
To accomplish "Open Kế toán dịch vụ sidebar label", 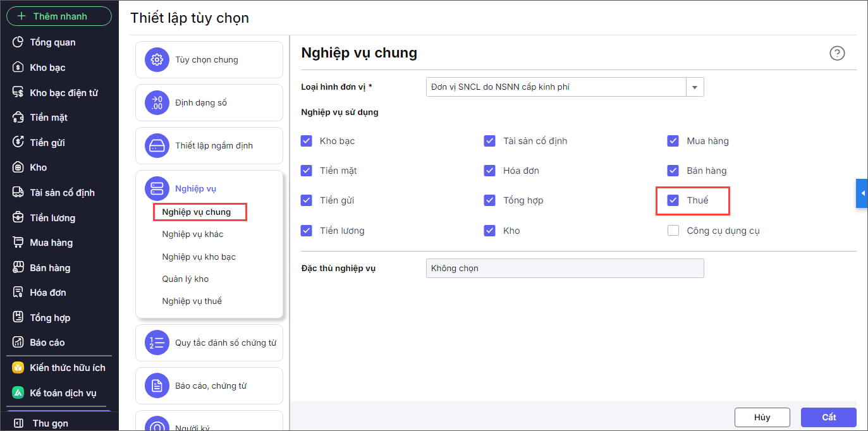I will click(63, 393).
